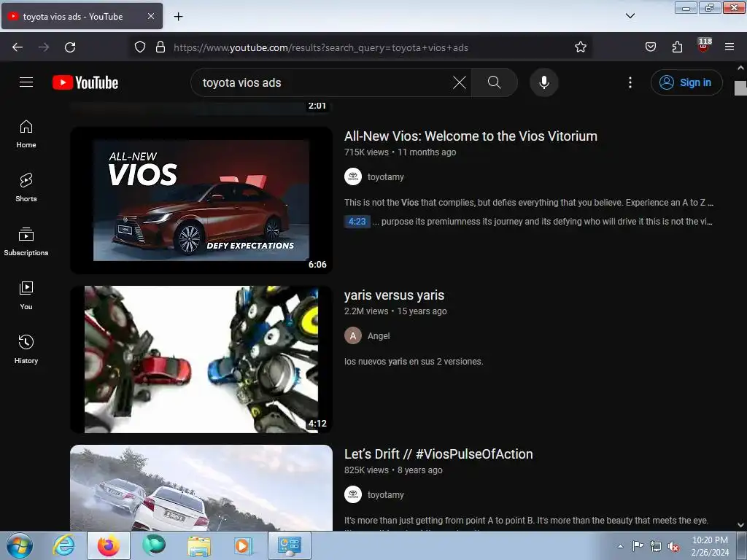Open the network tray icon
Viewport: 747px width, 560px height.
(656, 546)
